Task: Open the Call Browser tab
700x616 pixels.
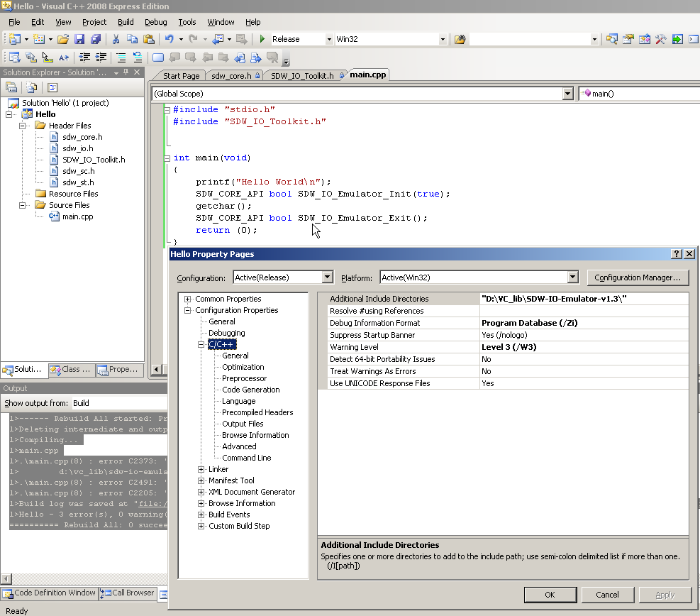Action: coord(128,593)
